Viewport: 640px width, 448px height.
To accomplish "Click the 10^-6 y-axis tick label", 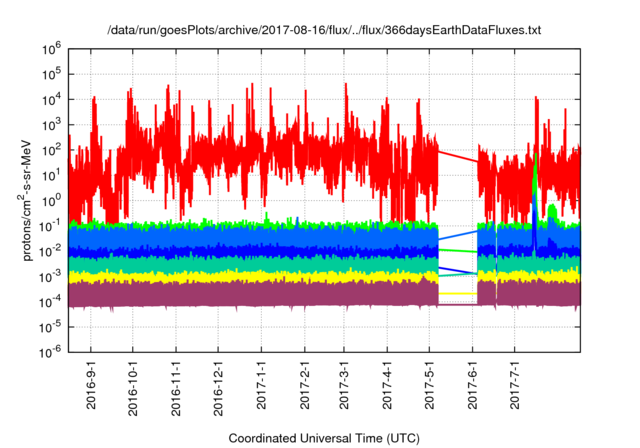I will (50, 353).
